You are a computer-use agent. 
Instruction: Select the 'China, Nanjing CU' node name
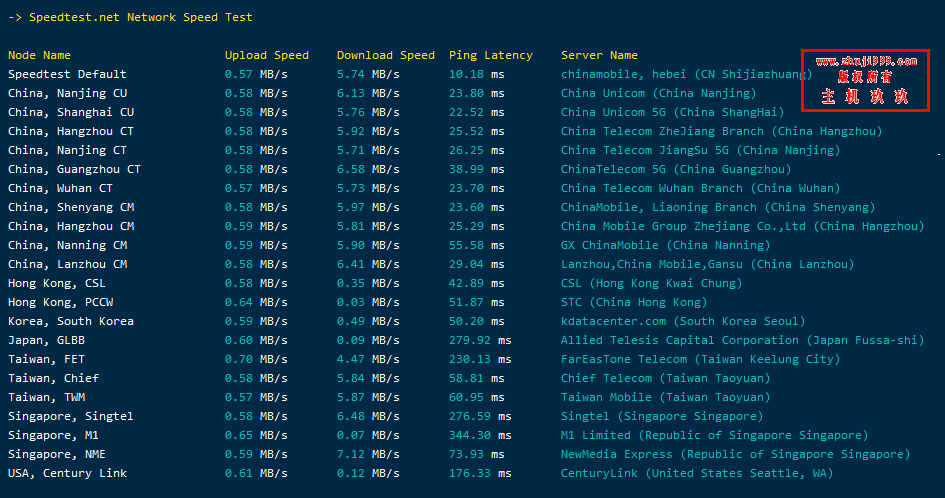coord(68,93)
